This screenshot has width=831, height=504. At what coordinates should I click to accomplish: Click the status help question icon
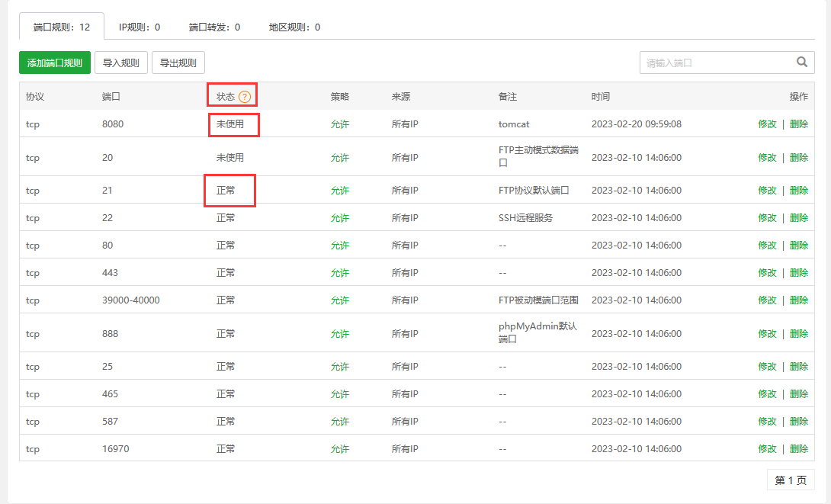click(x=244, y=97)
